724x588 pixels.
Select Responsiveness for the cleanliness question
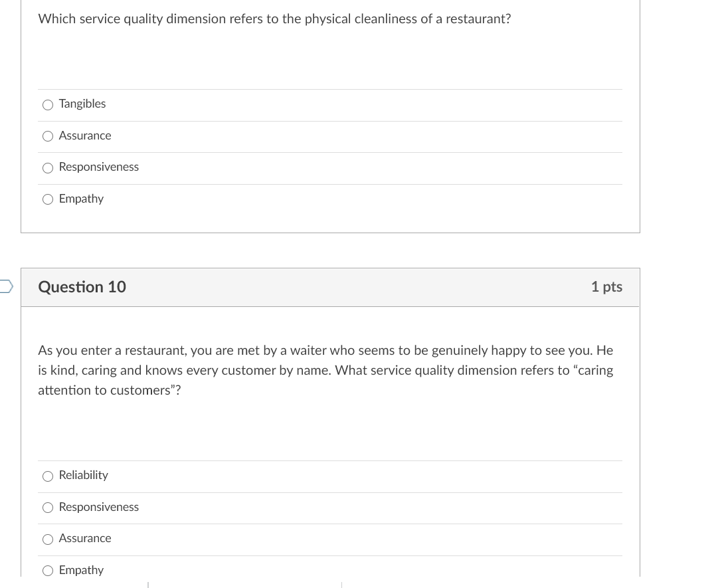(x=47, y=168)
